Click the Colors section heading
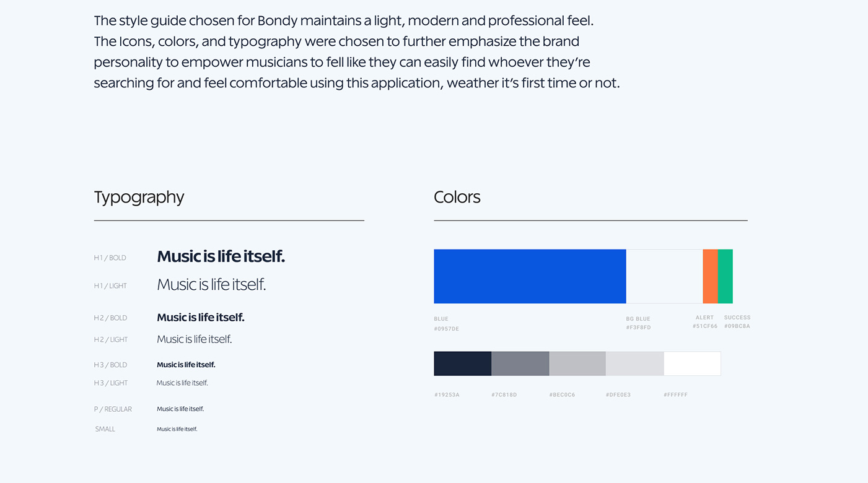This screenshot has height=483, width=868. pyautogui.click(x=457, y=197)
